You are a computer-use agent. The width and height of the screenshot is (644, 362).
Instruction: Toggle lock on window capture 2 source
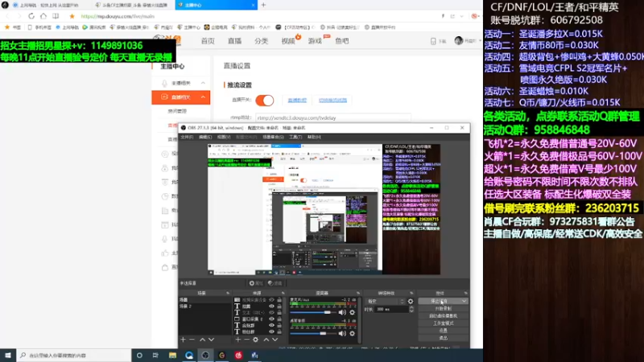click(x=279, y=319)
